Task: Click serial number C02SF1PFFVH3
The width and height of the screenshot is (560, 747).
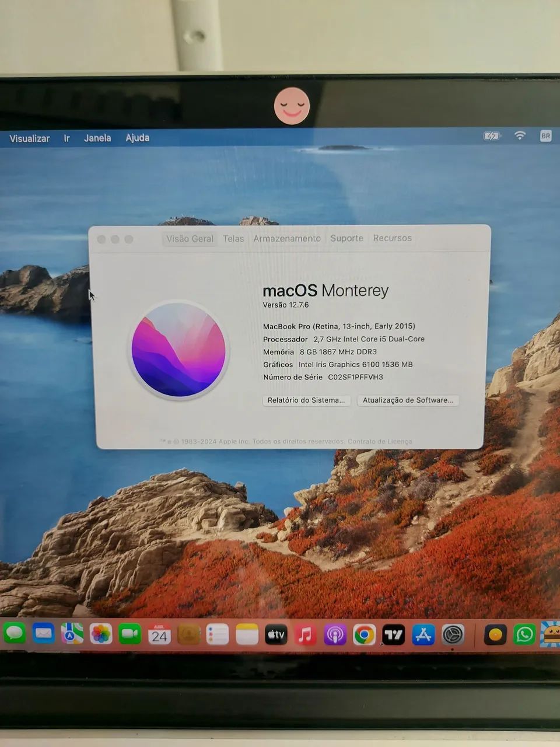Action: pos(355,377)
